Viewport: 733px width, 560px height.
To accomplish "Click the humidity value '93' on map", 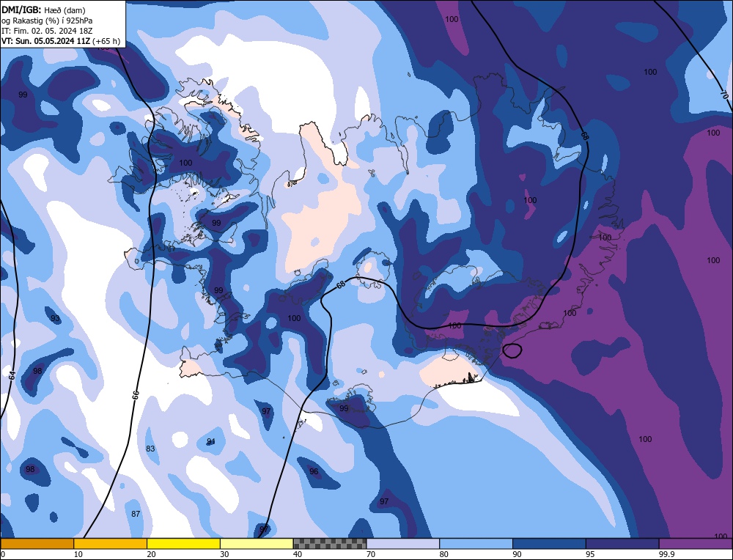I will click(55, 319).
